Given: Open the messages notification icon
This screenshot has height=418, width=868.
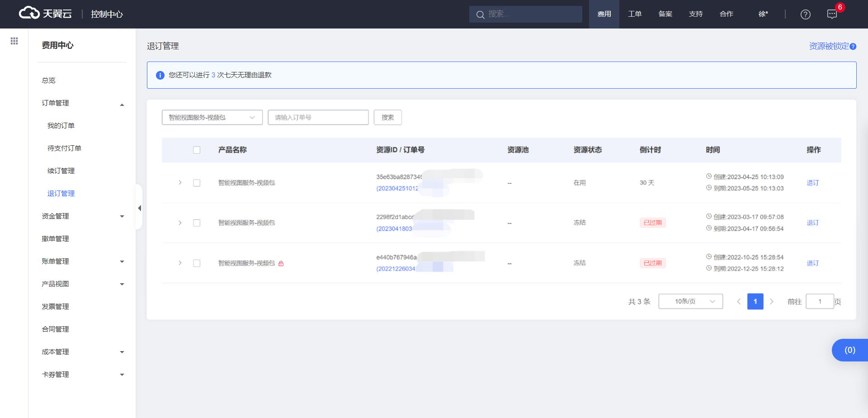Looking at the screenshot, I should point(832,14).
